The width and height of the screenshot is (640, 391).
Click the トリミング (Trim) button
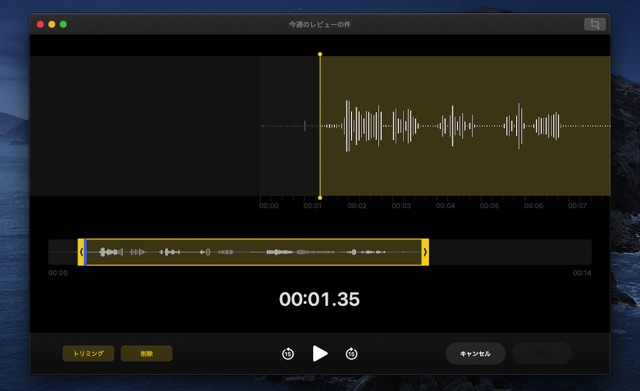[88, 353]
